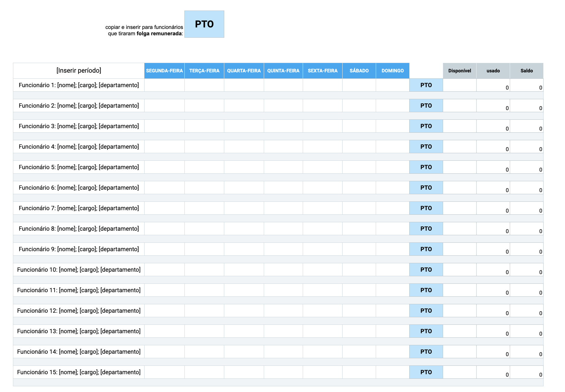Select the Funcionário 13 name cell

pyautogui.click(x=79, y=331)
